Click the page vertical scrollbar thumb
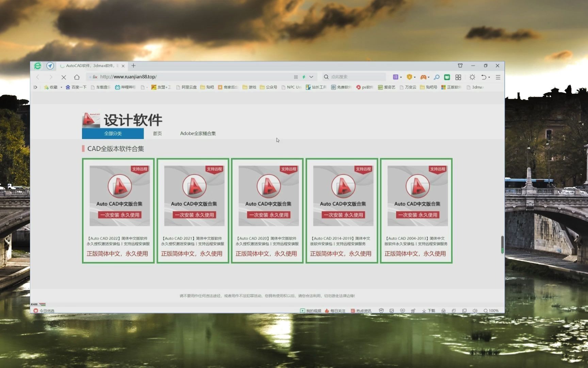The height and width of the screenshot is (368, 588). pos(502,244)
